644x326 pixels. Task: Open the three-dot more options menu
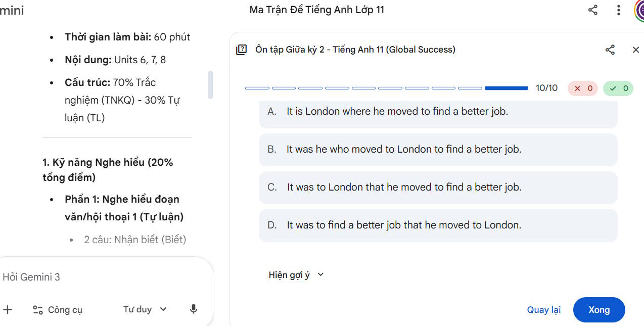[x=618, y=10]
